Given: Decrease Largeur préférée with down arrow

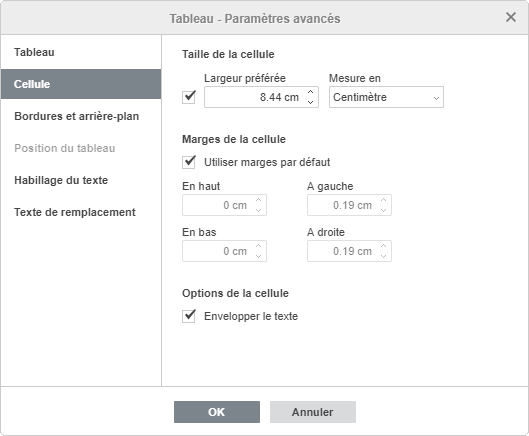Looking at the screenshot, I should (311, 102).
